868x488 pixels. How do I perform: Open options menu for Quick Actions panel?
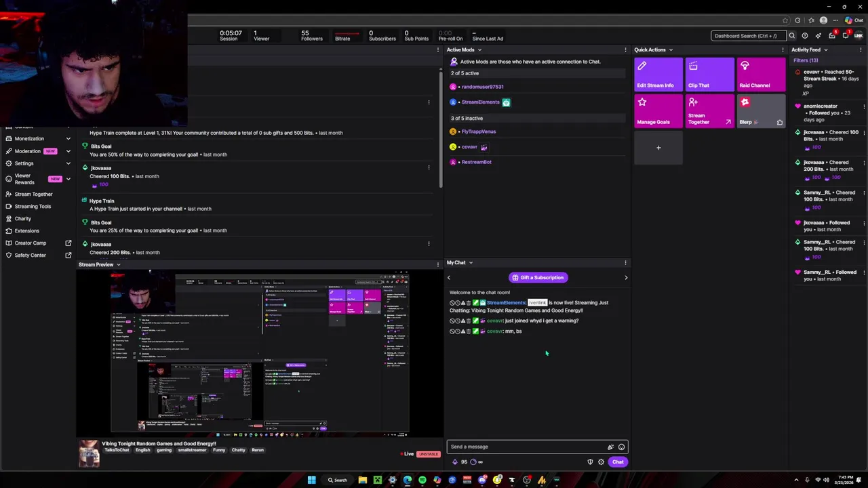pos(783,50)
